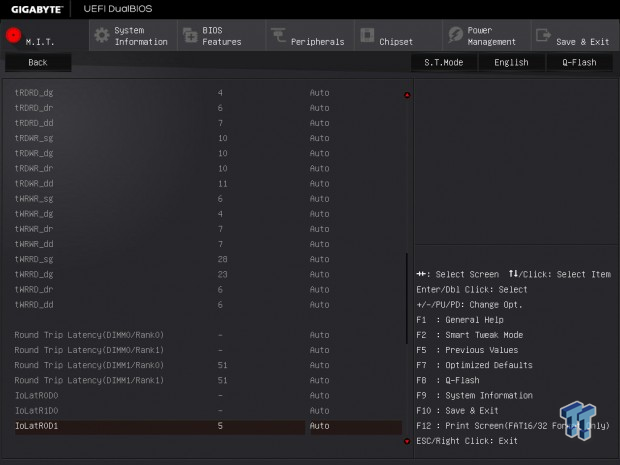The width and height of the screenshot is (620, 465).
Task: Open Auto option for tRDWR_dg
Action: [319, 153]
